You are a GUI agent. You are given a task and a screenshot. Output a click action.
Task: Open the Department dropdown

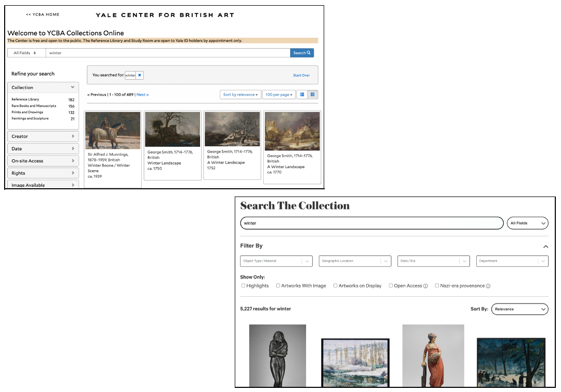[x=512, y=261]
